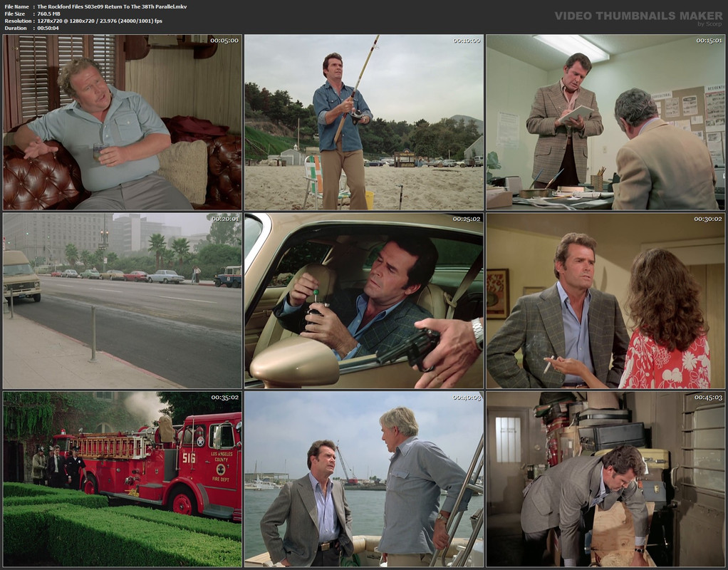
Task: Select the street view thumbnail at 00:20:01
Action: (122, 301)
